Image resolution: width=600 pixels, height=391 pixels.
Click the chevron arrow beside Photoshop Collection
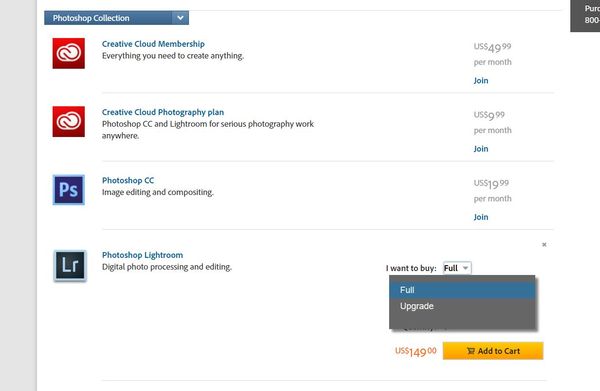click(180, 18)
